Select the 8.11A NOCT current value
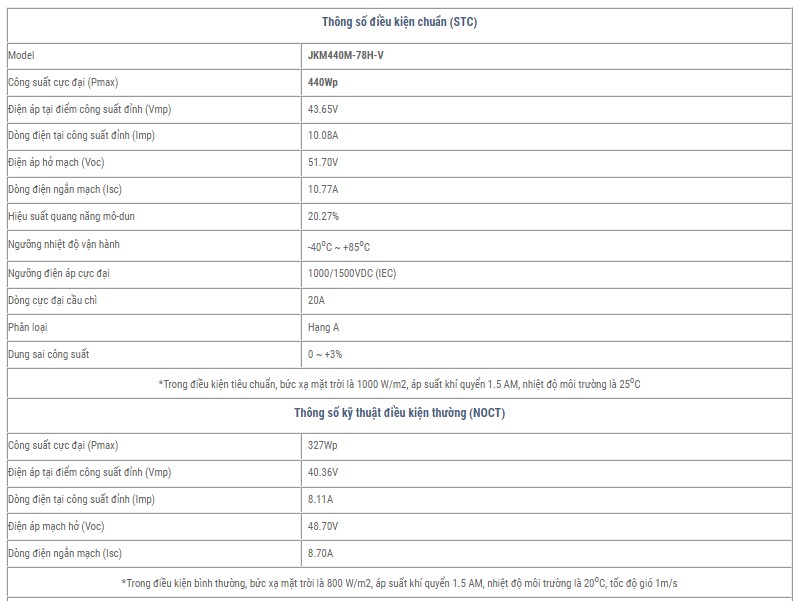The width and height of the screenshot is (799, 601). coord(320,499)
